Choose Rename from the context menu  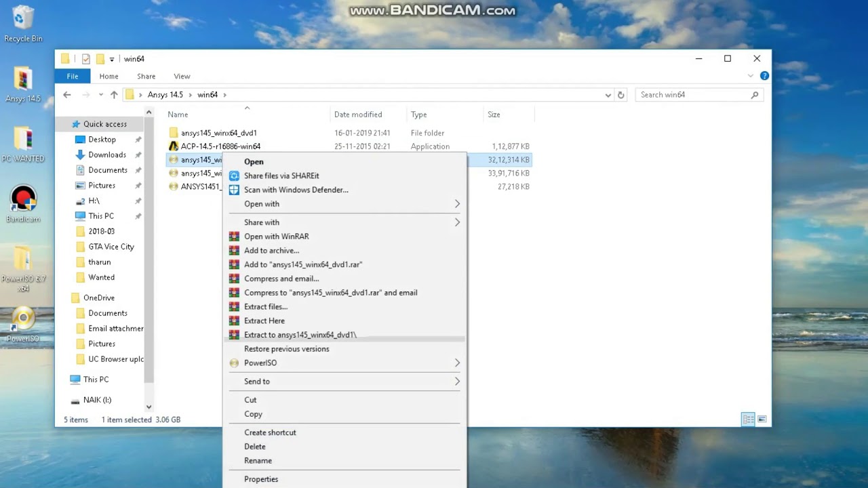click(258, 461)
